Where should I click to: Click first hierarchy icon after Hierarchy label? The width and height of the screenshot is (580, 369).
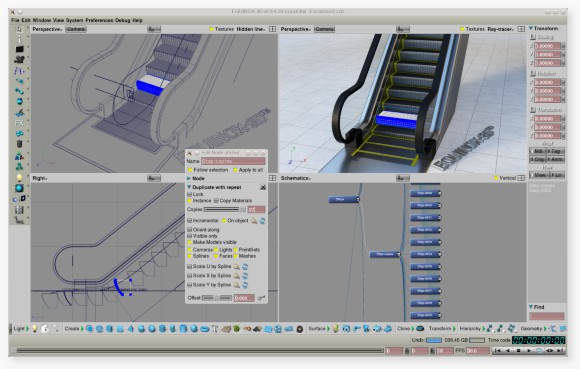tap(490, 328)
